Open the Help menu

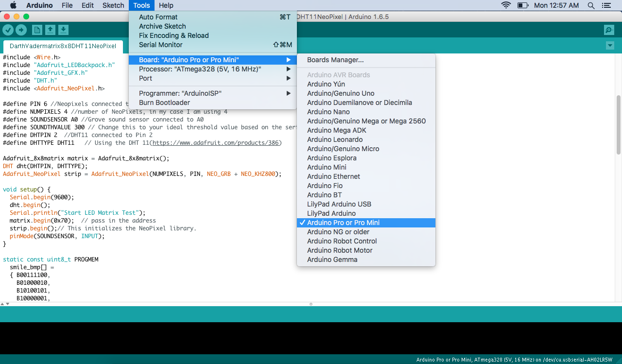point(166,5)
